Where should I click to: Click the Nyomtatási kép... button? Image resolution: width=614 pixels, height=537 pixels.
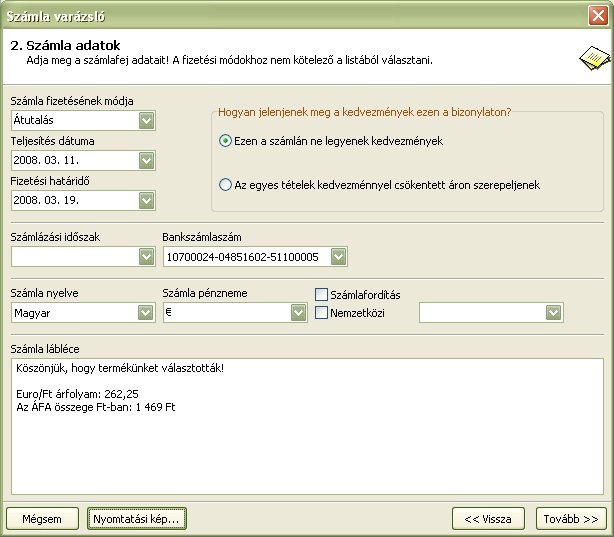(136, 519)
